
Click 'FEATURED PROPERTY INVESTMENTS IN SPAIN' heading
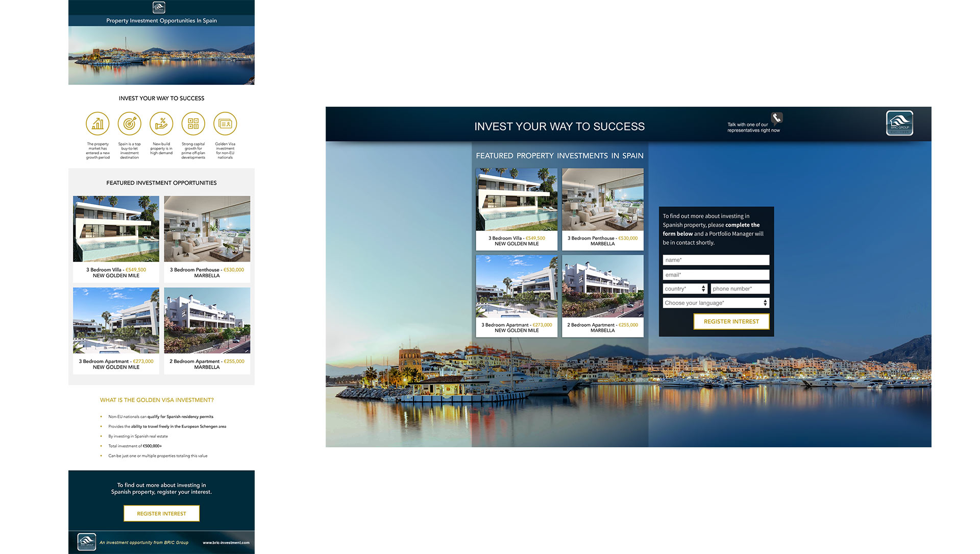click(x=559, y=156)
